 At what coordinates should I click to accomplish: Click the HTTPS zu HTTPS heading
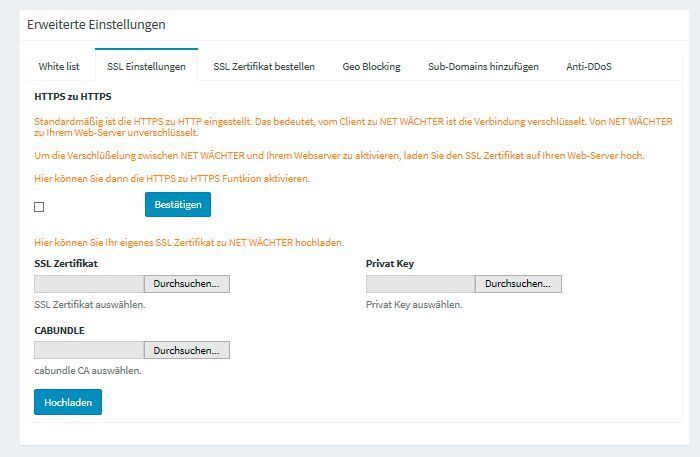point(73,96)
